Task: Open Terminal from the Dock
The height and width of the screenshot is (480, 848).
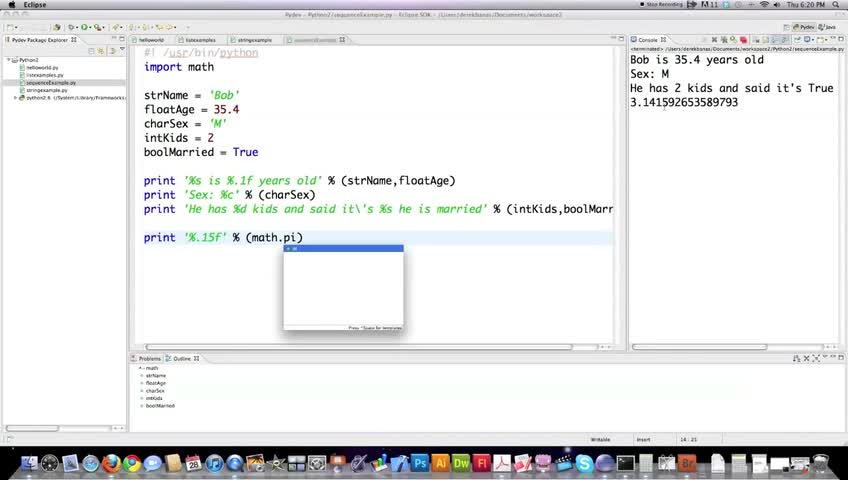Action: click(626, 463)
